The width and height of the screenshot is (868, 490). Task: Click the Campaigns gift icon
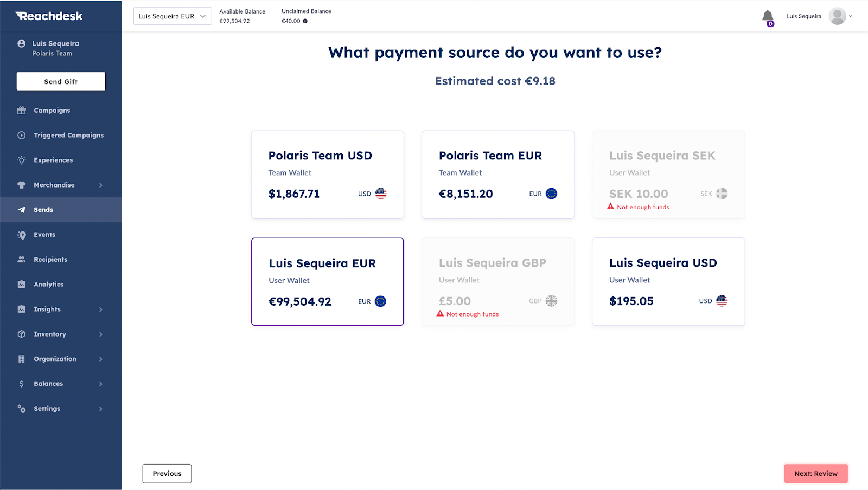[x=22, y=111]
